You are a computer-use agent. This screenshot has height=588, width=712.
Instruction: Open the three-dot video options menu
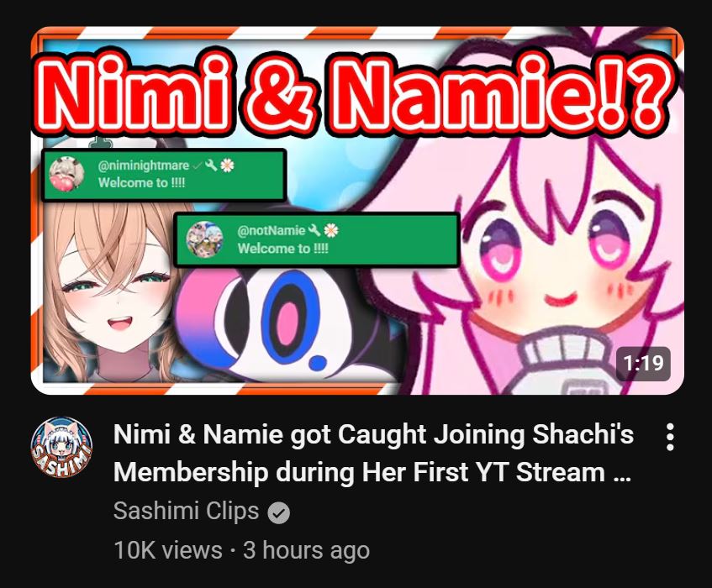click(670, 438)
